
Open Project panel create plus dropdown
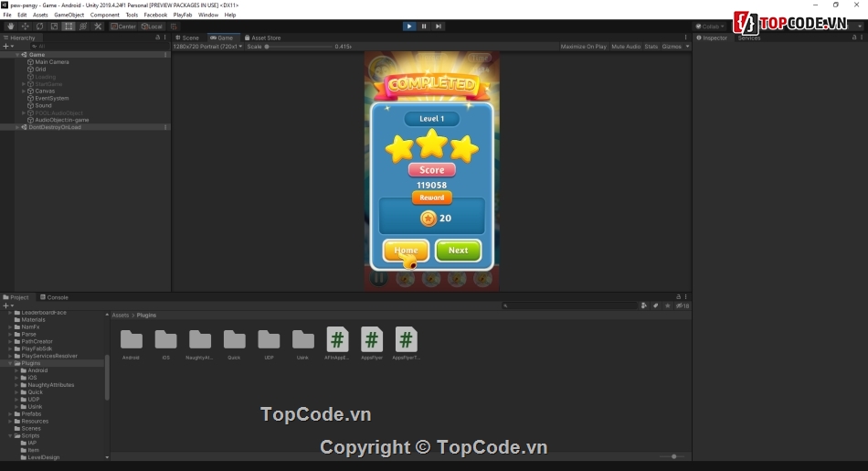(7, 305)
